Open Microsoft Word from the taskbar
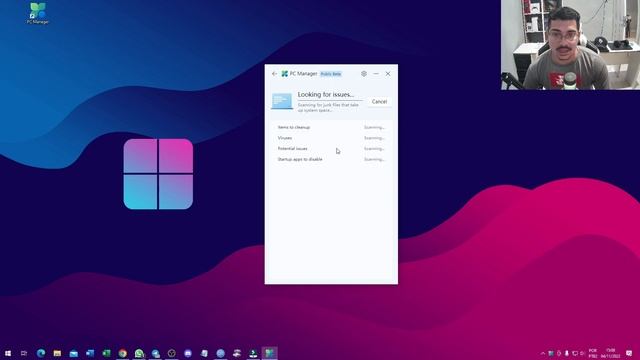Viewport: 640px width, 360px height. (x=90, y=353)
